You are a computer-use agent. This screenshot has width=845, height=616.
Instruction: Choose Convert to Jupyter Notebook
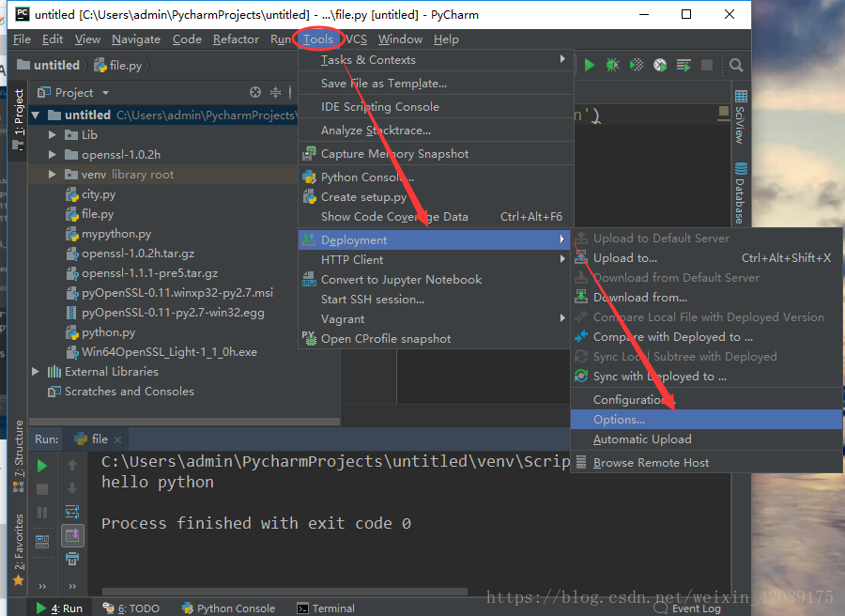click(435, 280)
